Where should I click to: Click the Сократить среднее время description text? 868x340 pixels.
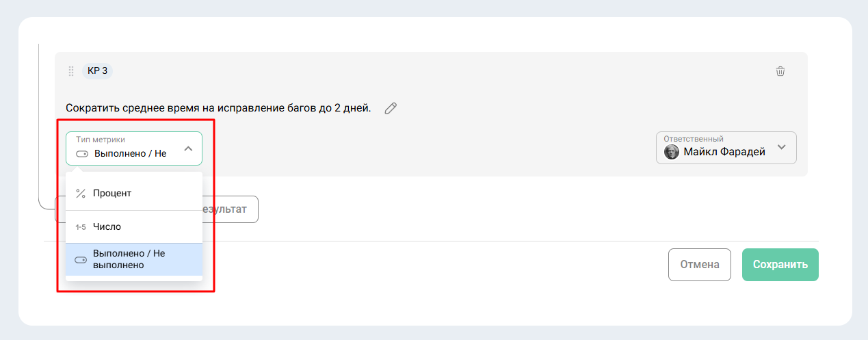point(218,108)
